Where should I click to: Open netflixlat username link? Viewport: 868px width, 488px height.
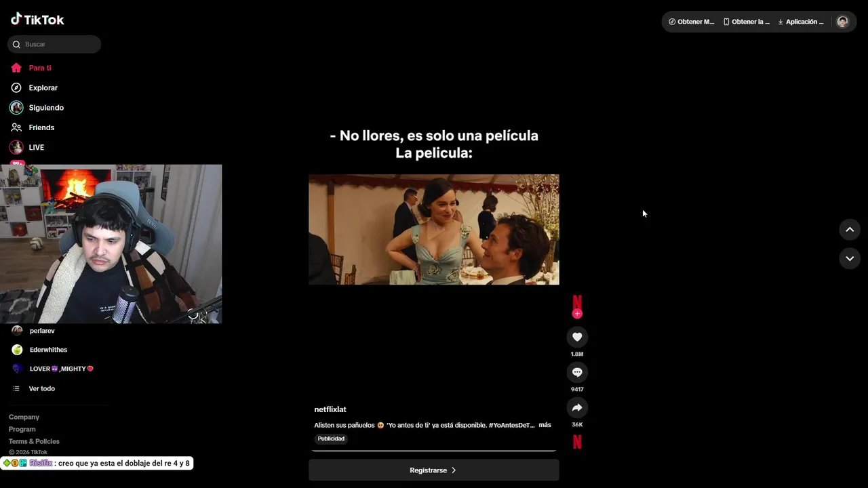pyautogui.click(x=330, y=409)
